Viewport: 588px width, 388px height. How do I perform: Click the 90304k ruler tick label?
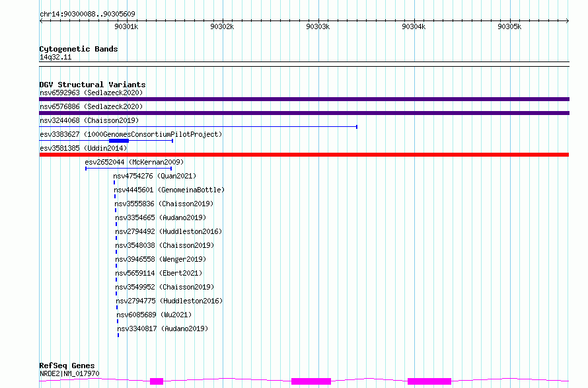click(414, 26)
